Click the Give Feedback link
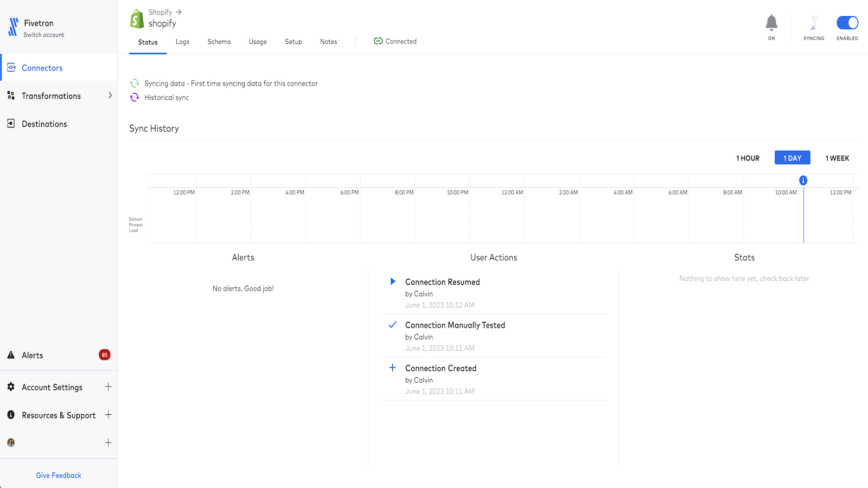 (x=59, y=475)
